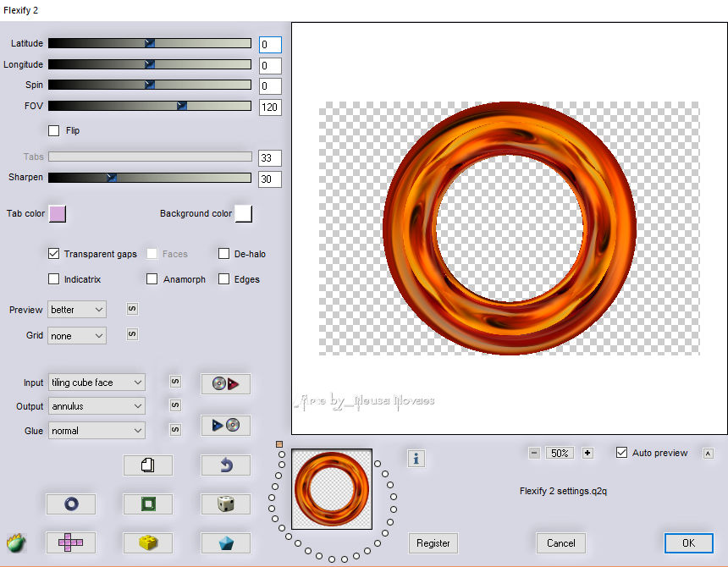Click the Register button

(433, 542)
